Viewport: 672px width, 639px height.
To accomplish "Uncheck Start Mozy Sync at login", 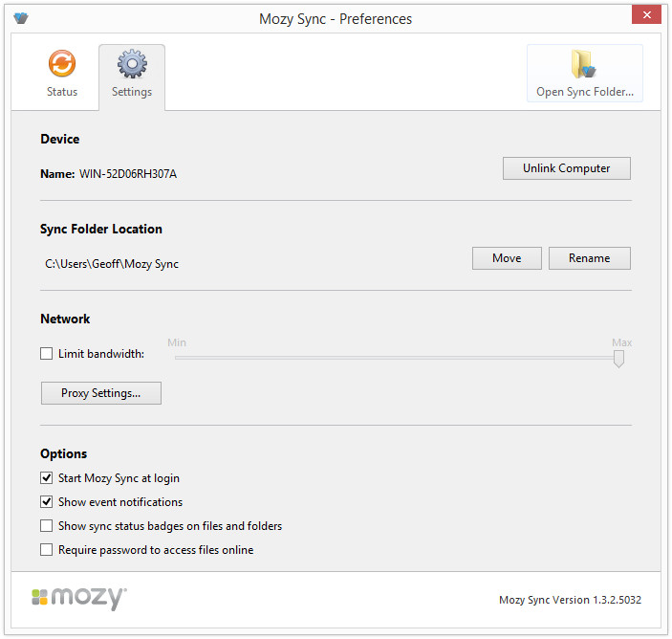I will pos(46,477).
